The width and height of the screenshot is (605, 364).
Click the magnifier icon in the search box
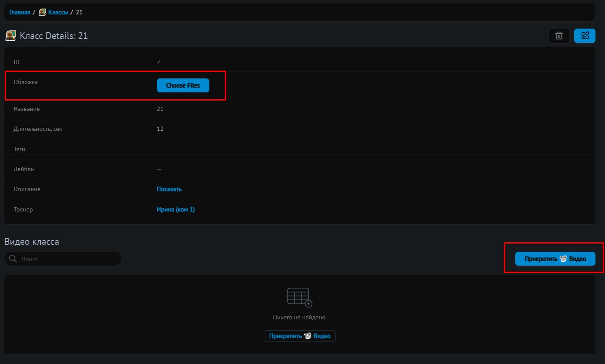pyautogui.click(x=13, y=259)
